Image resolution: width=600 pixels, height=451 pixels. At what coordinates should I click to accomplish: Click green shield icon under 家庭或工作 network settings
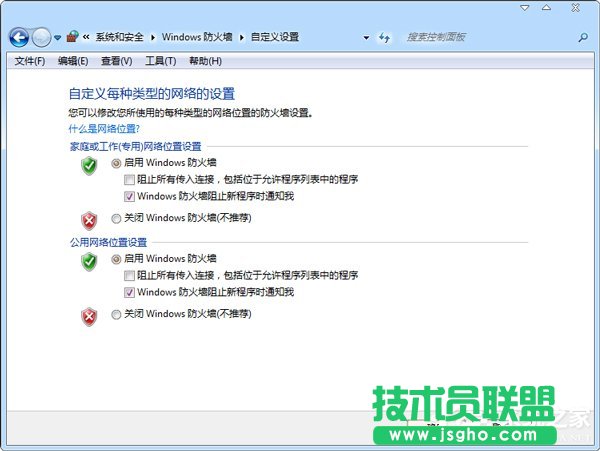(89, 166)
